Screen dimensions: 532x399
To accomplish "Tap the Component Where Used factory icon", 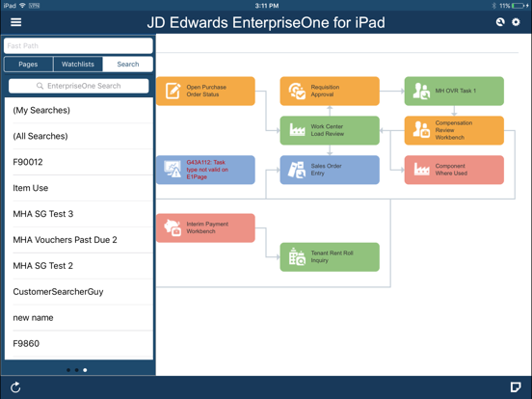I will click(x=422, y=169).
